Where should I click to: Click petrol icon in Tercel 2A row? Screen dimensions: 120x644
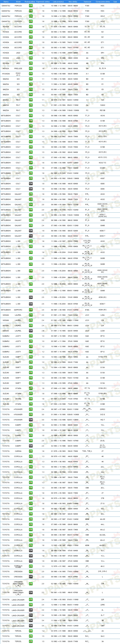coord(31,631)
